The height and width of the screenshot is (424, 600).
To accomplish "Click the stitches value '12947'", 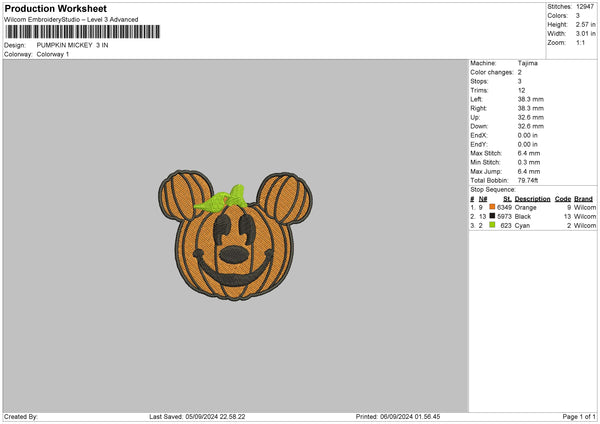I will pyautogui.click(x=585, y=7).
